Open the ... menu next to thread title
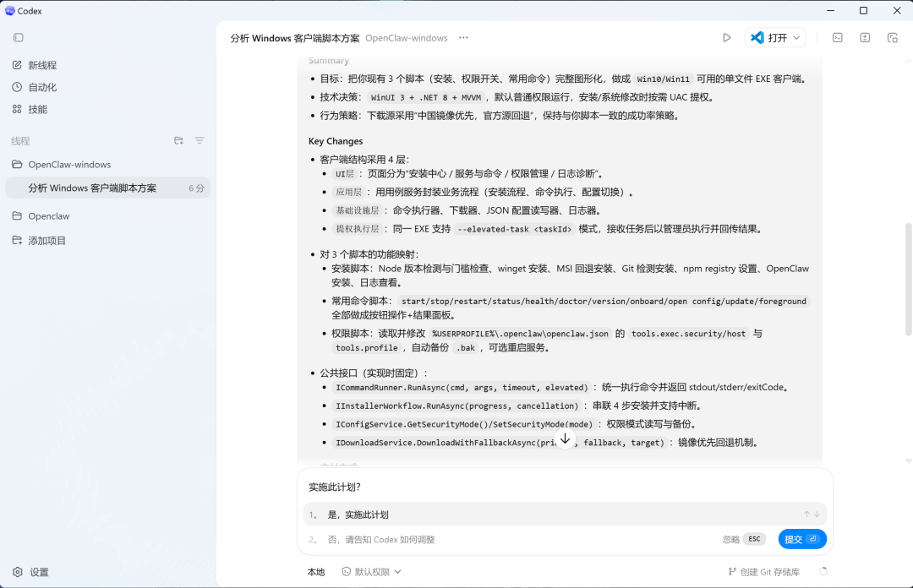Screen dimensions: 913x588 coord(462,38)
